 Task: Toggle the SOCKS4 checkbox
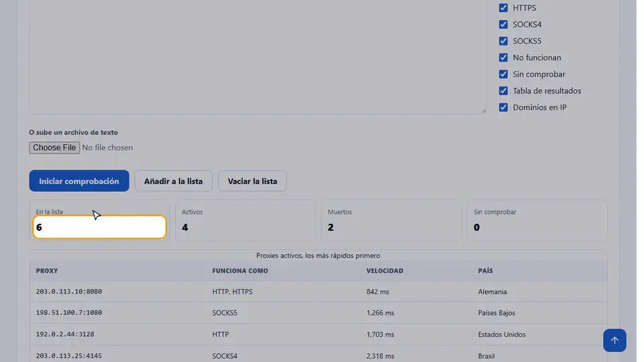coord(502,24)
